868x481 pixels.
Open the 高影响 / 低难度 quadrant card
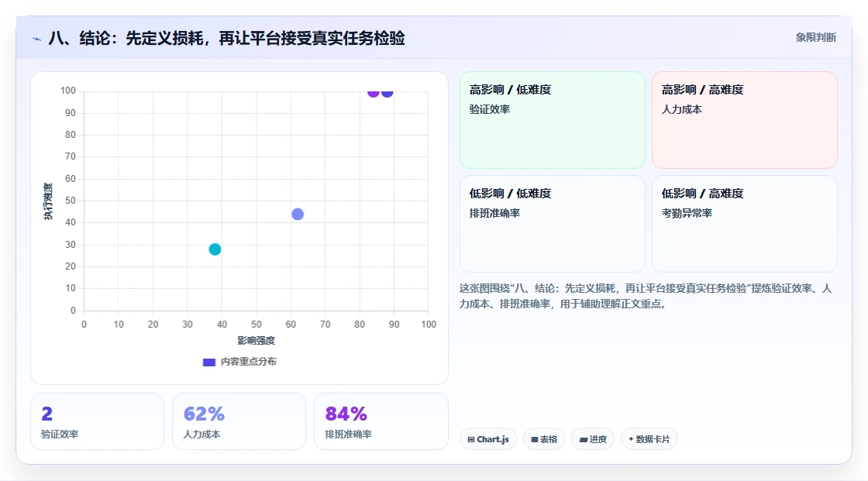tap(553, 120)
